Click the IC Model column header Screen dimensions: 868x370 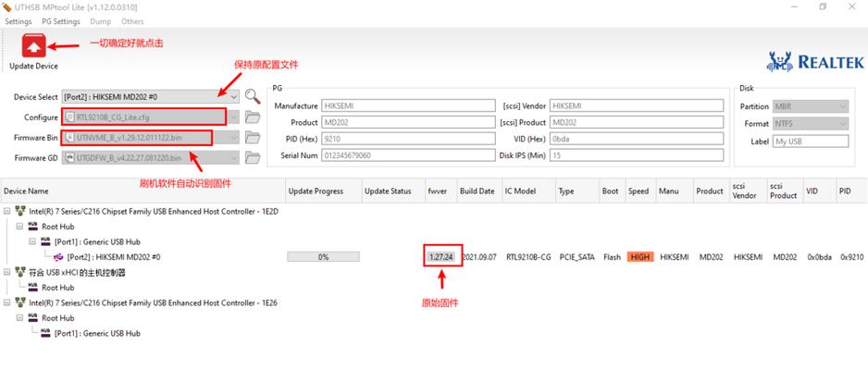[528, 191]
